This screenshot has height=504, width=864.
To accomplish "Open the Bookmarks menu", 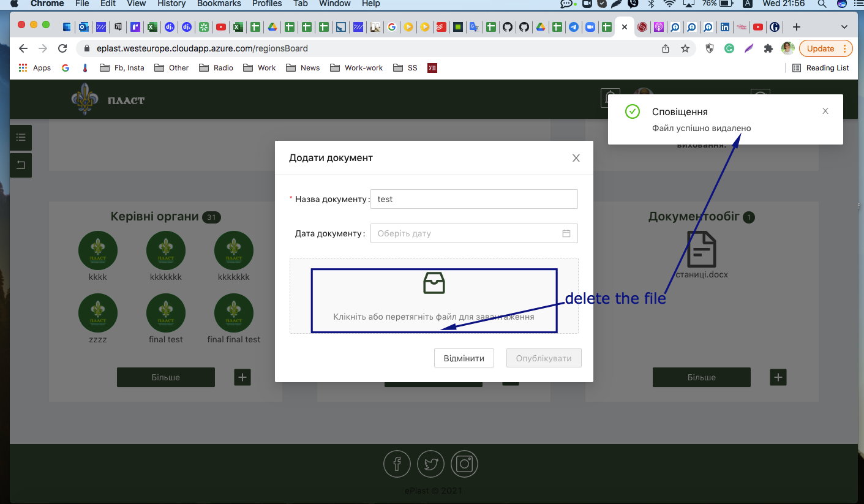I will tap(219, 4).
